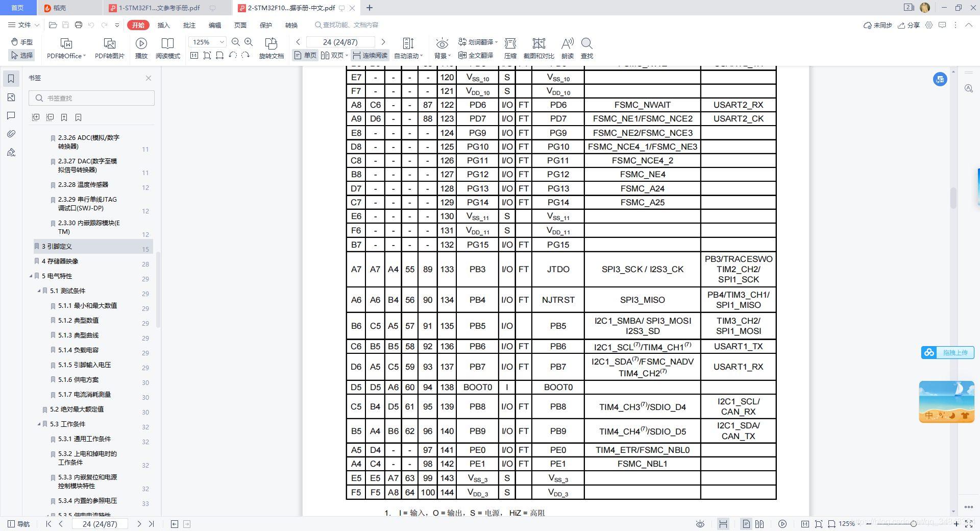
Task: Click 拖拽上传 cloud upload button
Action: [948, 352]
